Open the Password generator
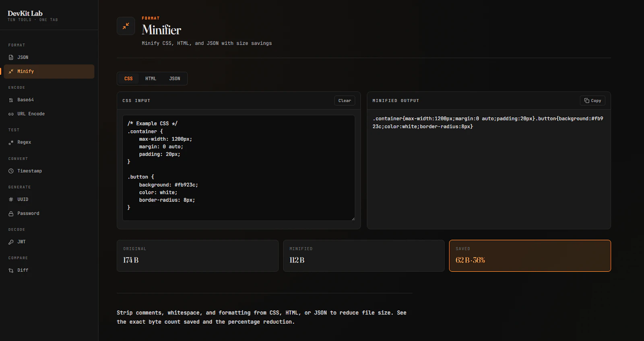 (x=49, y=214)
